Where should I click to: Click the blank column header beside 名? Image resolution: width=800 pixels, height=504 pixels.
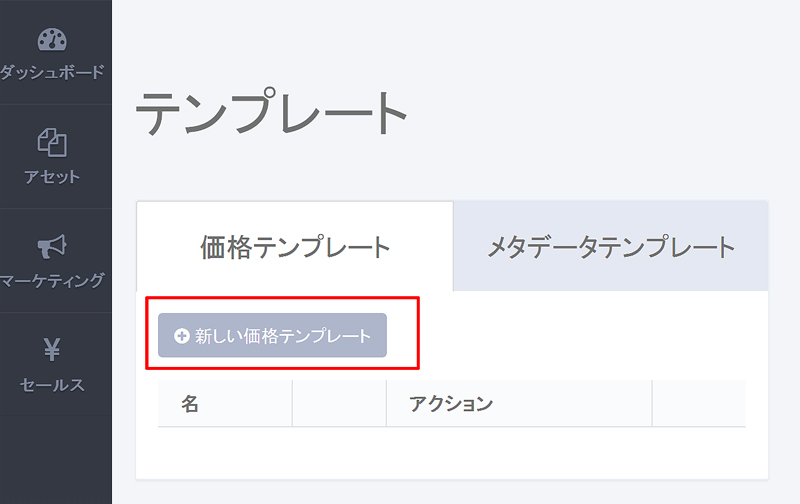coord(339,404)
